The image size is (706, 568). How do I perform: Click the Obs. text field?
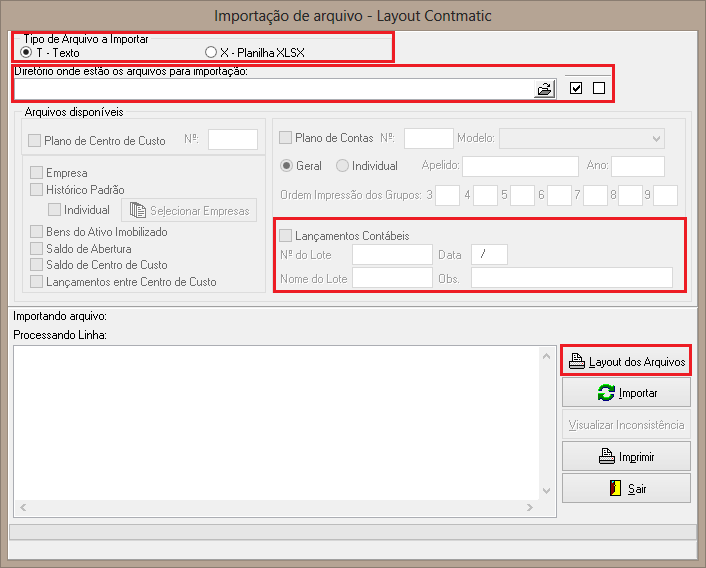[x=572, y=278]
